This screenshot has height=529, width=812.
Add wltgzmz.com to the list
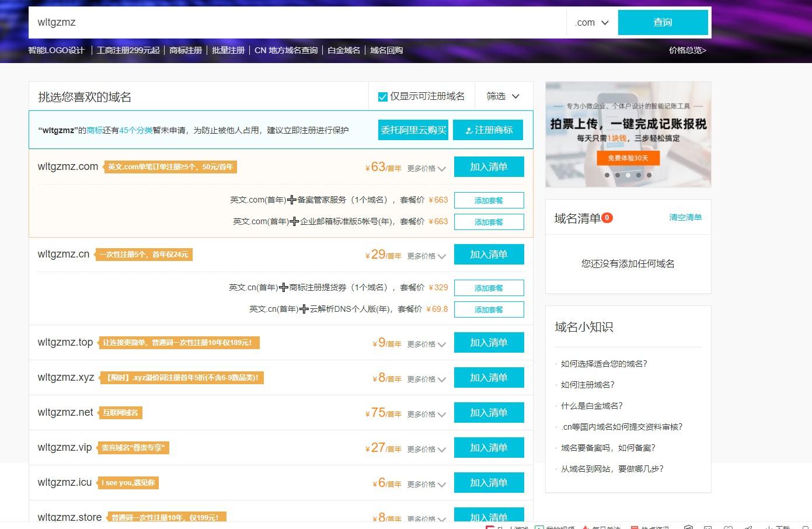(489, 167)
